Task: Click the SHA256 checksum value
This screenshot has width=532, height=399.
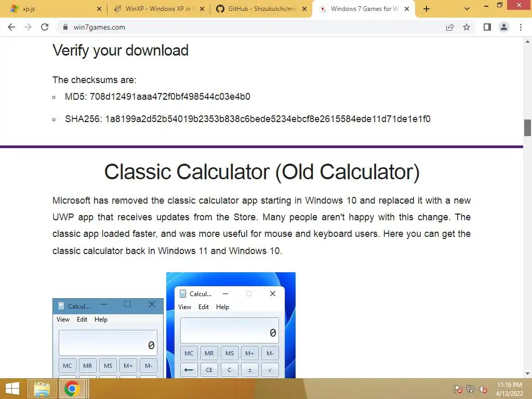Action: tap(268, 119)
